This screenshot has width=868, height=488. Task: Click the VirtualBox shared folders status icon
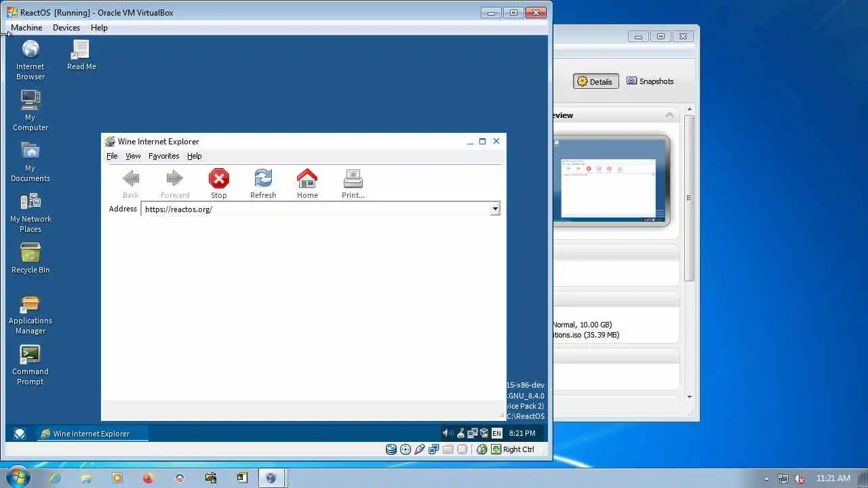click(448, 449)
